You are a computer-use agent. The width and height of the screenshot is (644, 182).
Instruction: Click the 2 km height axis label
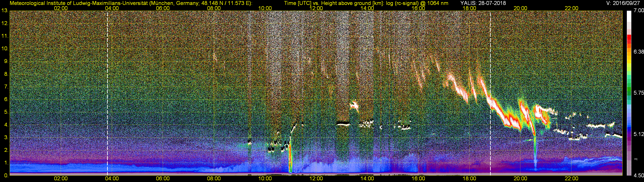pyautogui.click(x=6, y=150)
